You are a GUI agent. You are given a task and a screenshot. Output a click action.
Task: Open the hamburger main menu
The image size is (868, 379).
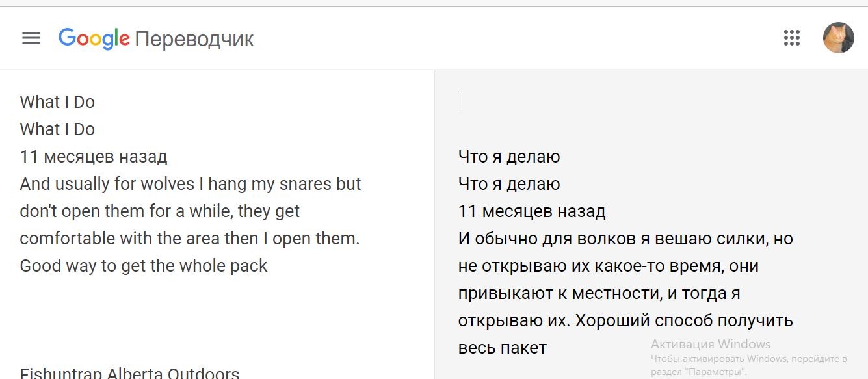pos(31,38)
